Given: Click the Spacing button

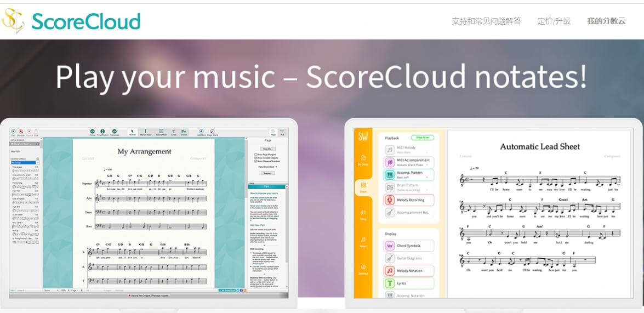Looking at the screenshot, I should pos(268,173).
